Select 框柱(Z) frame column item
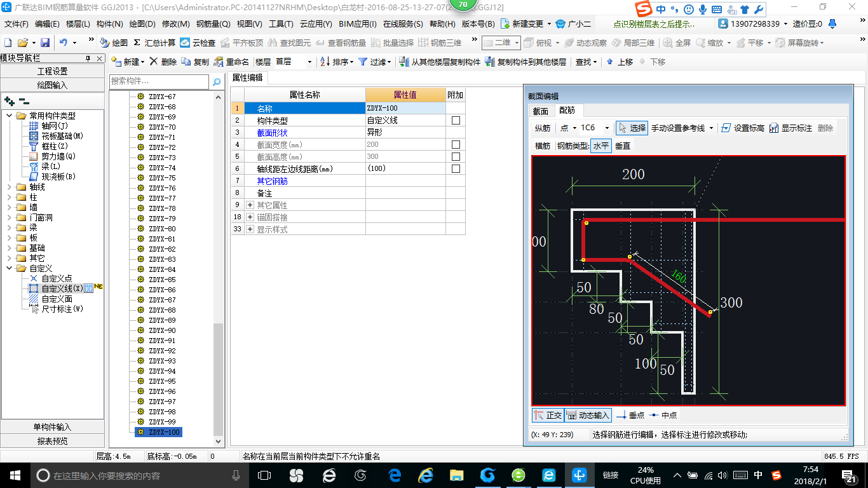The height and width of the screenshot is (488, 868). (x=49, y=146)
